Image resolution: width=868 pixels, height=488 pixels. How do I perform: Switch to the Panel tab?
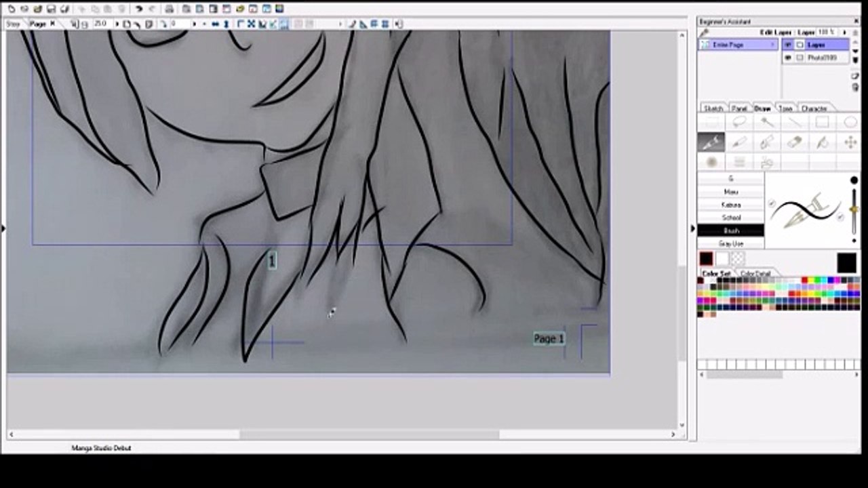click(x=739, y=108)
